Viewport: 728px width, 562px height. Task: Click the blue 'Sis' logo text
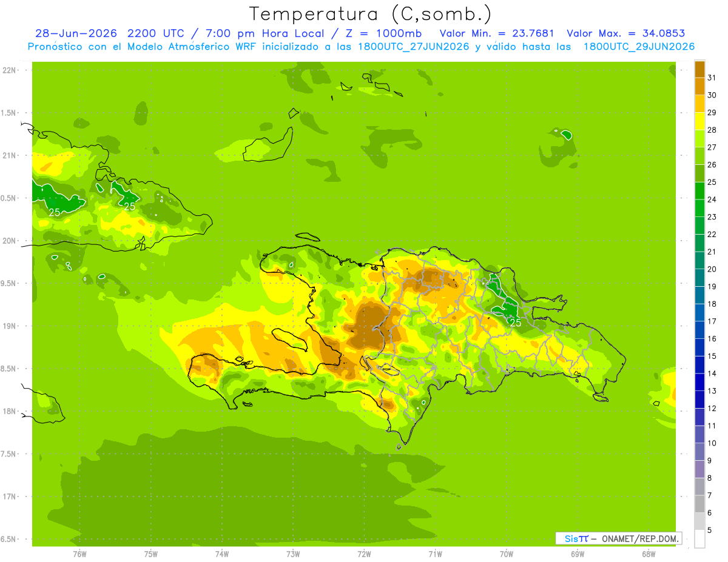pyautogui.click(x=571, y=538)
